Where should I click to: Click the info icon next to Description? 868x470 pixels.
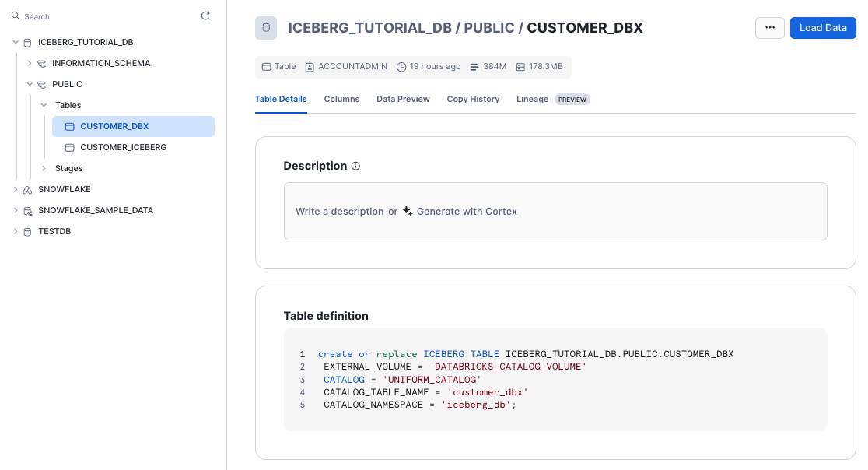[x=355, y=166]
